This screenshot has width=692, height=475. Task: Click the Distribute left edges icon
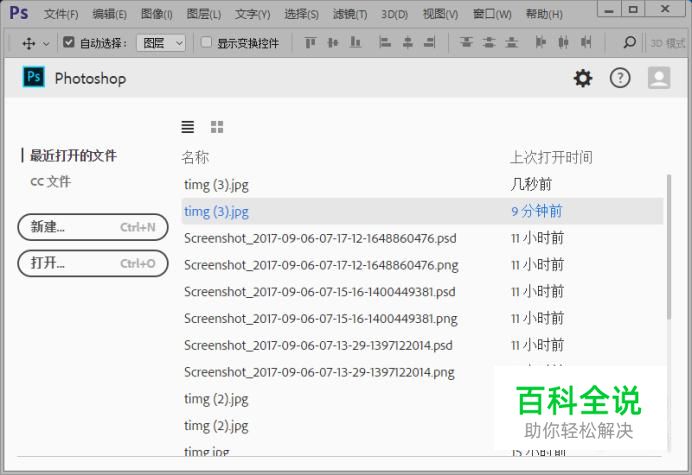coord(541,42)
